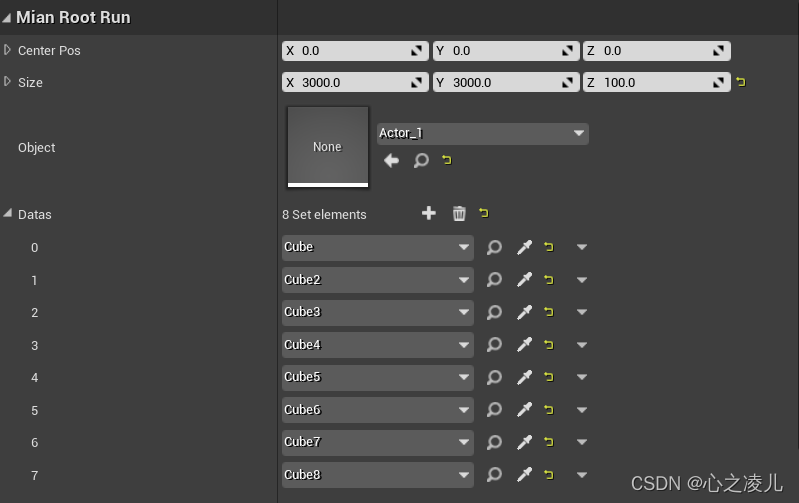Open element options arrow for Cube5 row

tap(582, 377)
